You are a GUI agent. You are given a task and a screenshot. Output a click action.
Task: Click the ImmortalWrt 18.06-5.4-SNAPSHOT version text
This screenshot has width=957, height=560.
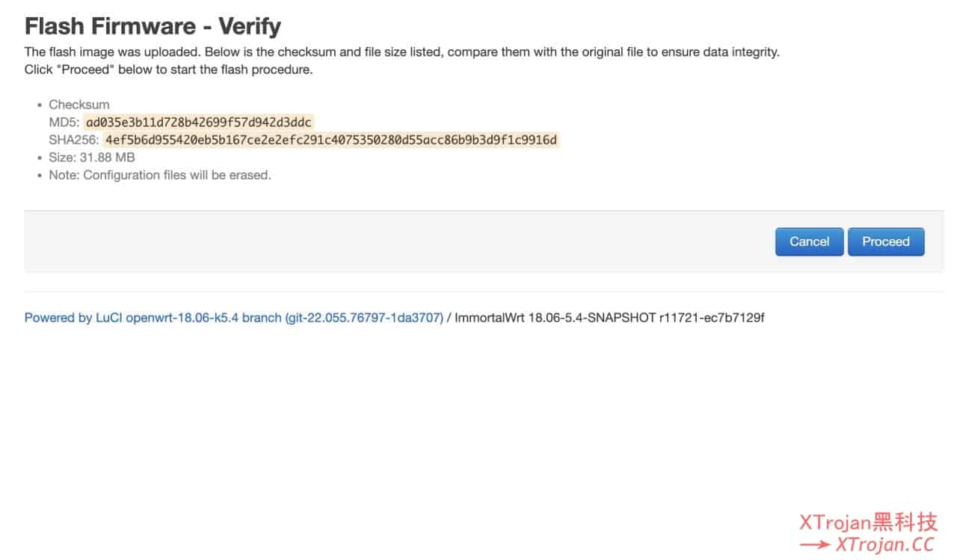(609, 318)
